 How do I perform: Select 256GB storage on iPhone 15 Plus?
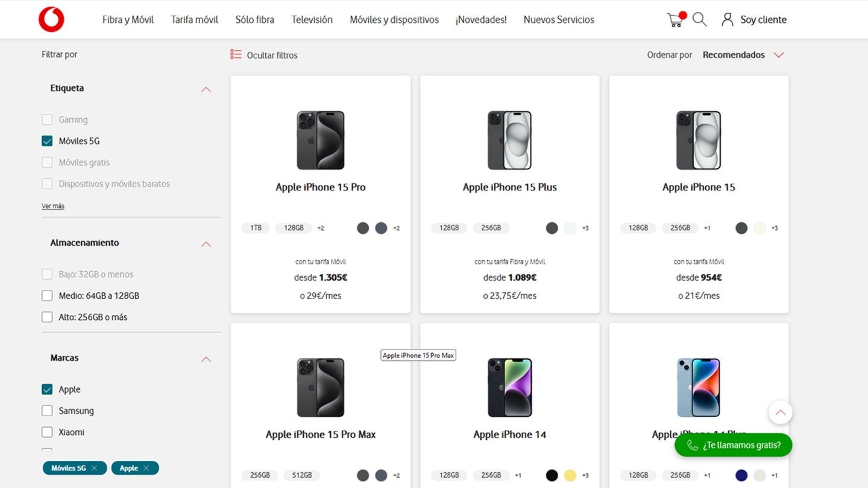(491, 228)
